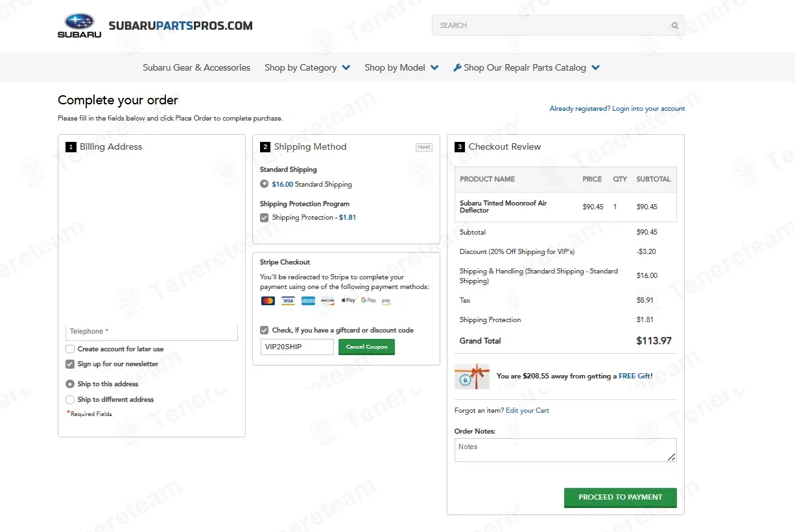Expand the Repair Parts Catalog chevron

596,67
